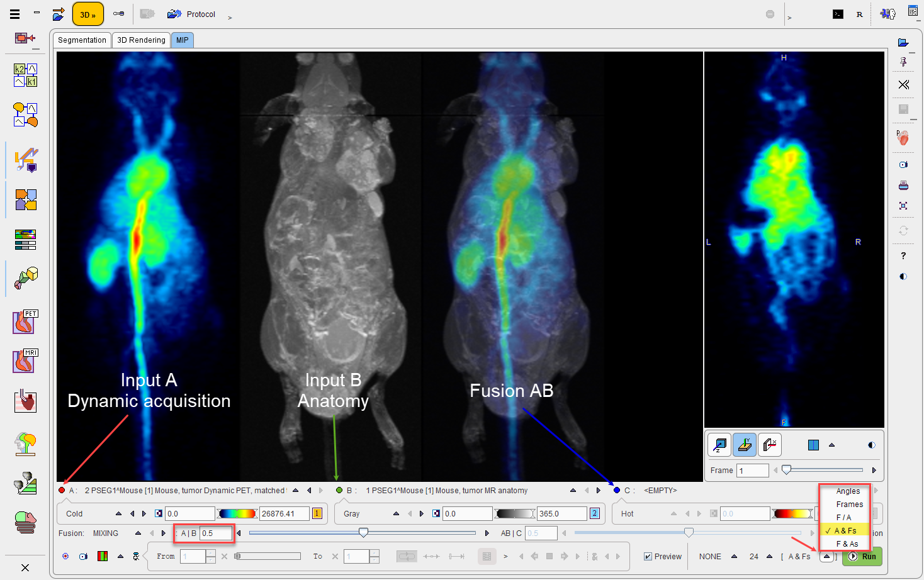Choose F & As from the popup menu
The height and width of the screenshot is (580, 924).
pyautogui.click(x=847, y=544)
